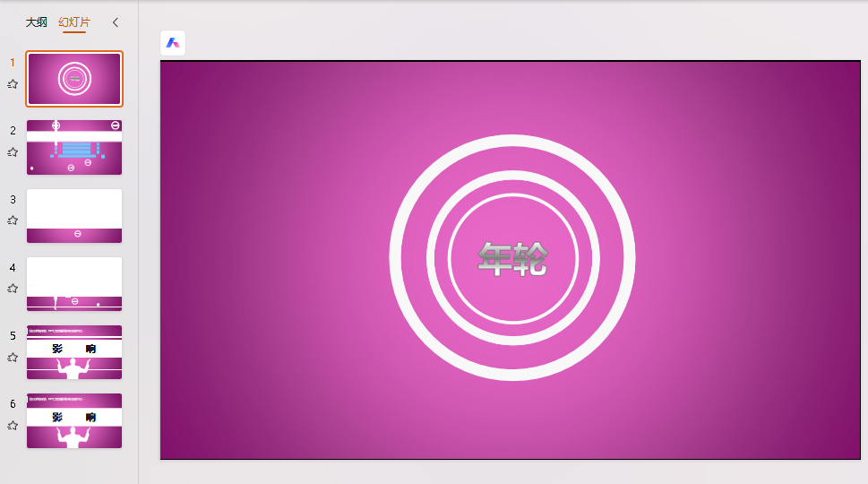This screenshot has height=484, width=868.
Task: Select slide 6 thumbnail
Action: click(74, 420)
